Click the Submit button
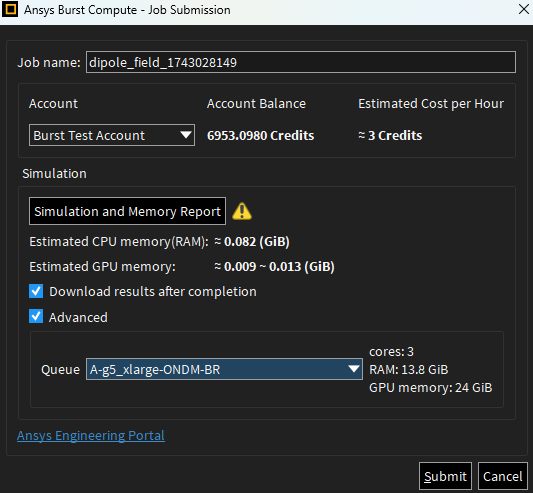 coord(445,476)
